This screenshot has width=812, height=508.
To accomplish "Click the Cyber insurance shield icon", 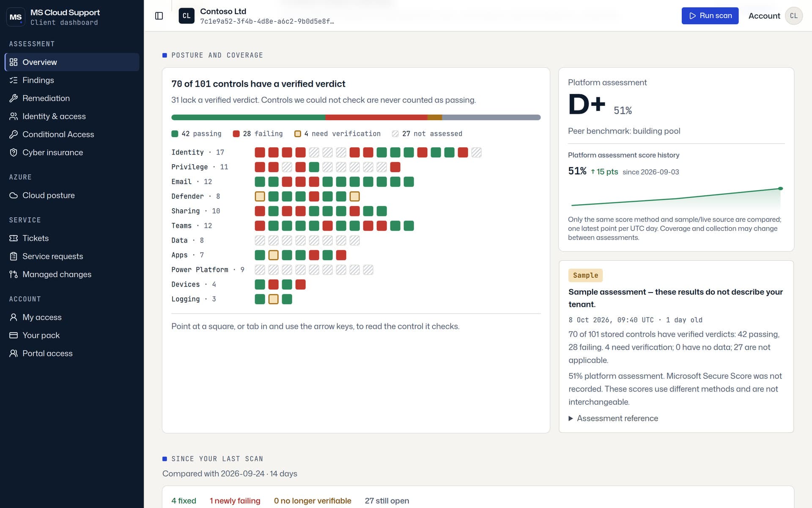I will pos(14,152).
